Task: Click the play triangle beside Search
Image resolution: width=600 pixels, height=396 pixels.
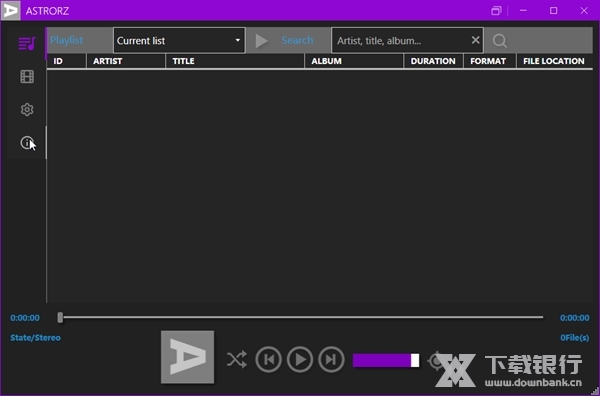Action: click(x=261, y=41)
